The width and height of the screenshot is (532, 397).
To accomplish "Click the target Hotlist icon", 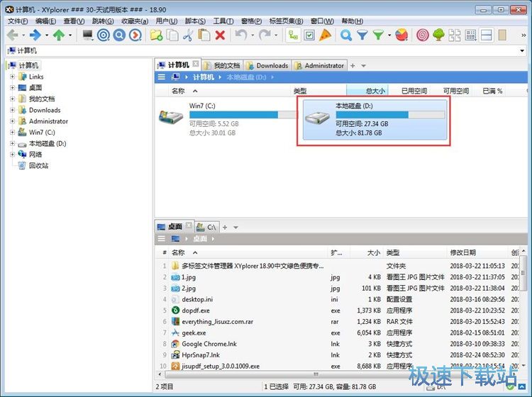I will point(104,35).
